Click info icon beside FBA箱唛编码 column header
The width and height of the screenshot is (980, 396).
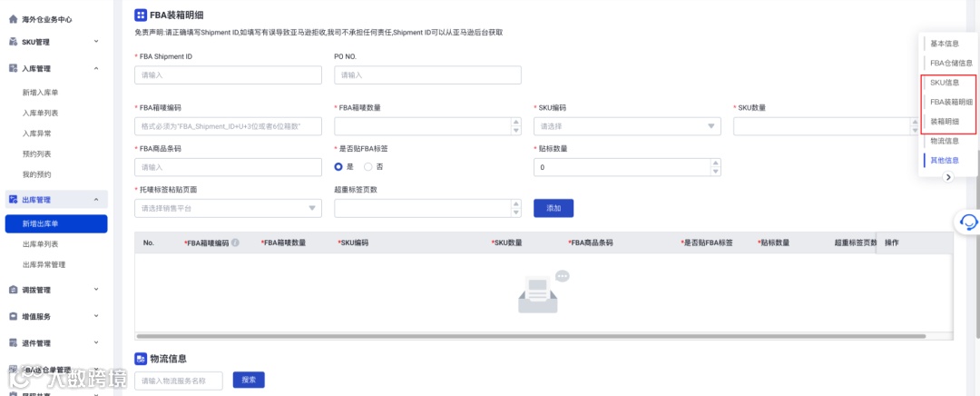[x=235, y=243]
